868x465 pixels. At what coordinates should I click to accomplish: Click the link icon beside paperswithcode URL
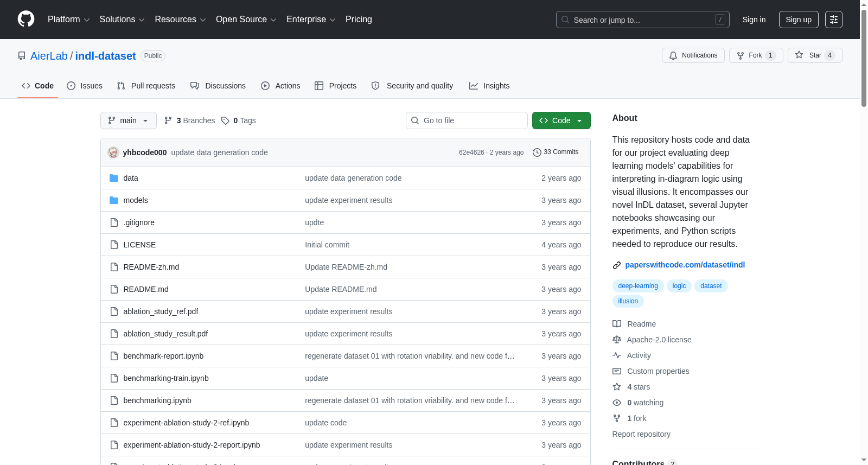[x=617, y=265]
